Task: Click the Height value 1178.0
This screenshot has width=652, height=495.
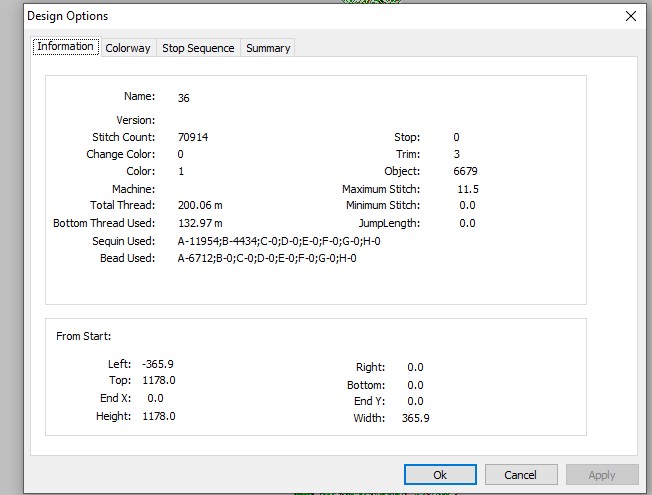Action: (159, 416)
